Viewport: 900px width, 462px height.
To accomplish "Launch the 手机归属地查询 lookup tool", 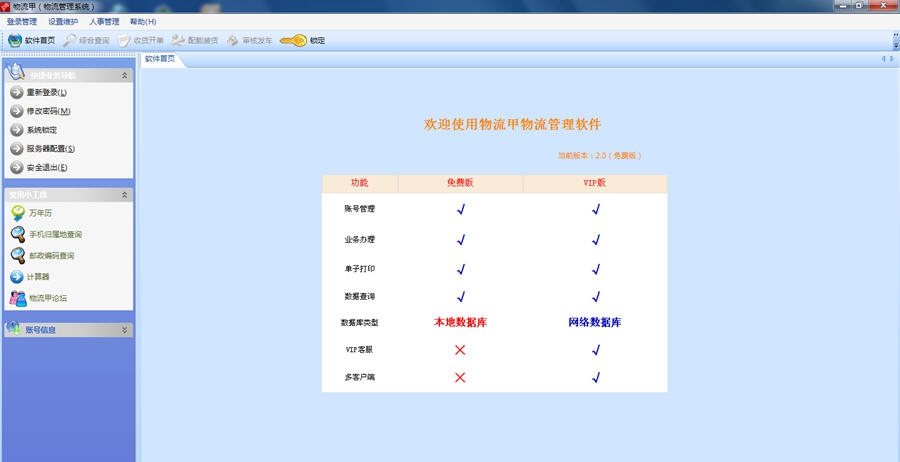I will [x=46, y=234].
